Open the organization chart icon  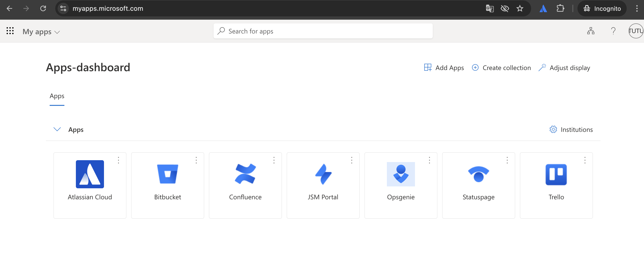[591, 31]
